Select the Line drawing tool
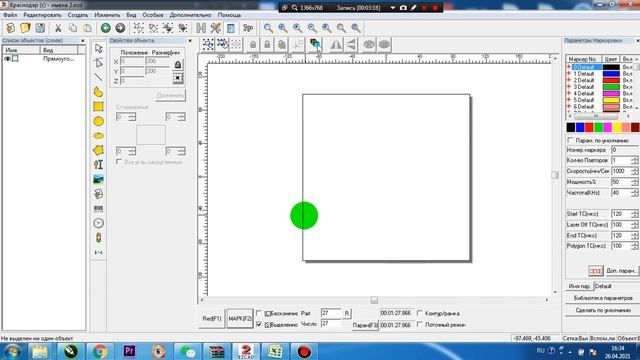Image resolution: width=640 pixels, height=360 pixels. [x=98, y=77]
